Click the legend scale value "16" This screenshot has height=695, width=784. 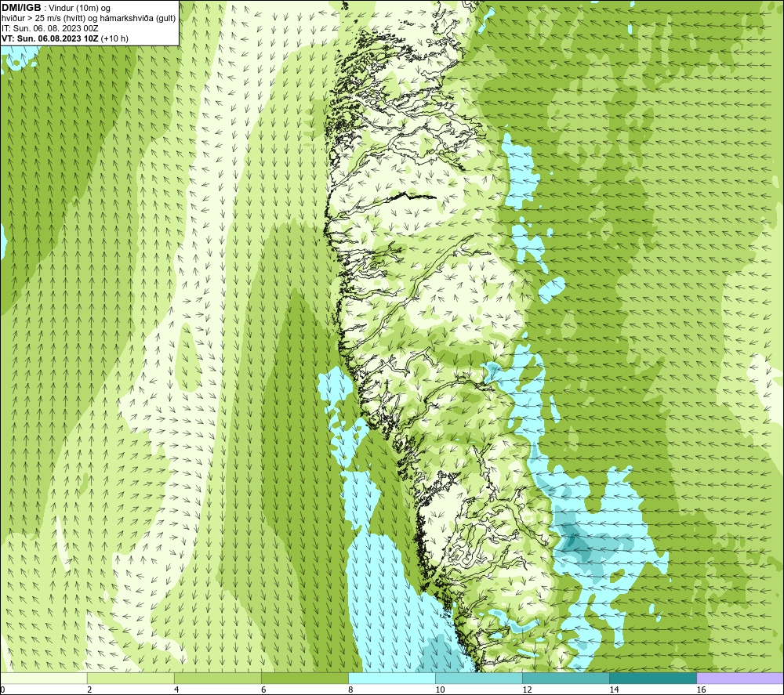(701, 690)
